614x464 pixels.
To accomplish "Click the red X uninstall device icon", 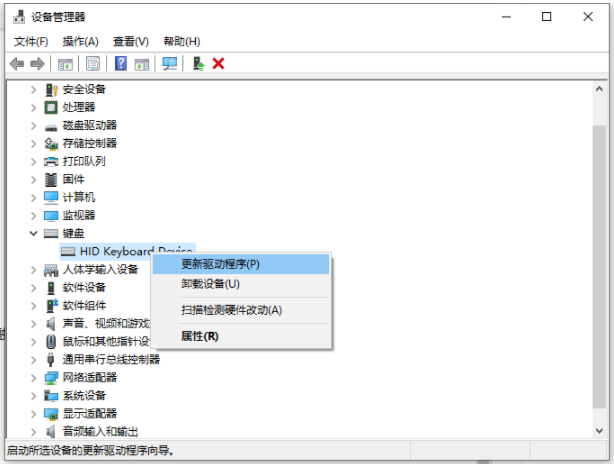I will click(x=218, y=63).
